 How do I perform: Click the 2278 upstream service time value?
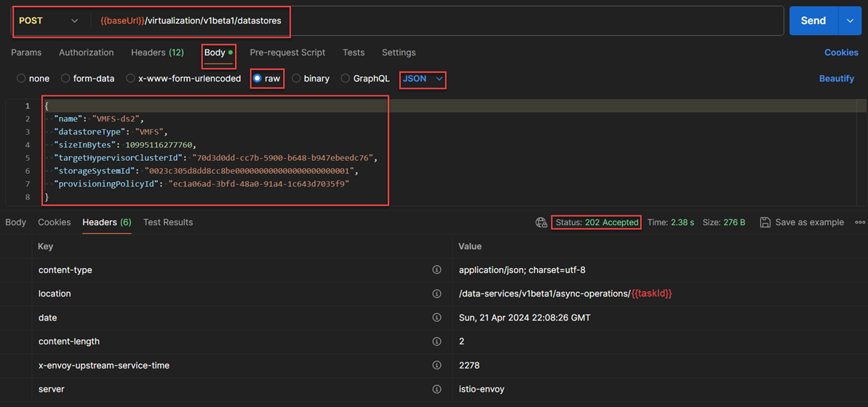coord(469,365)
